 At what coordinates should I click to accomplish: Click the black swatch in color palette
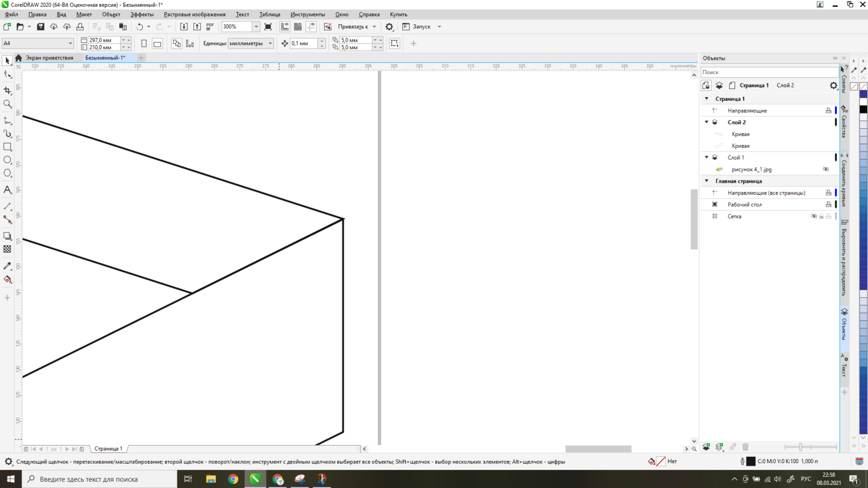click(863, 109)
